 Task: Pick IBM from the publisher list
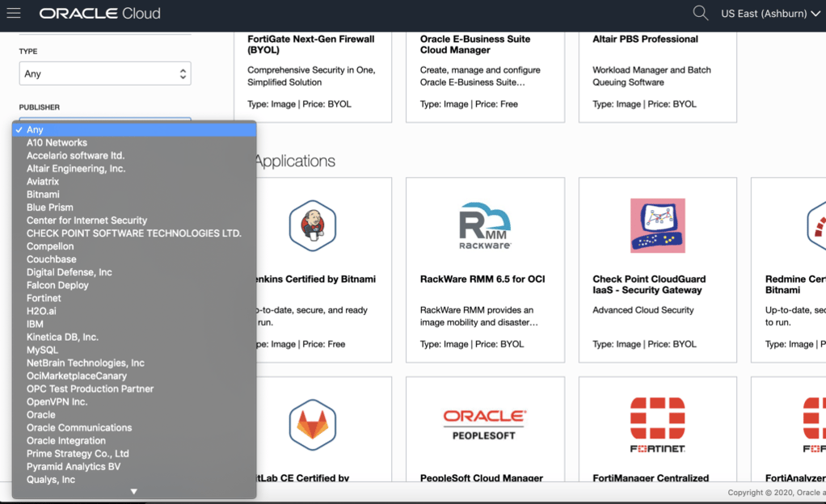point(35,324)
